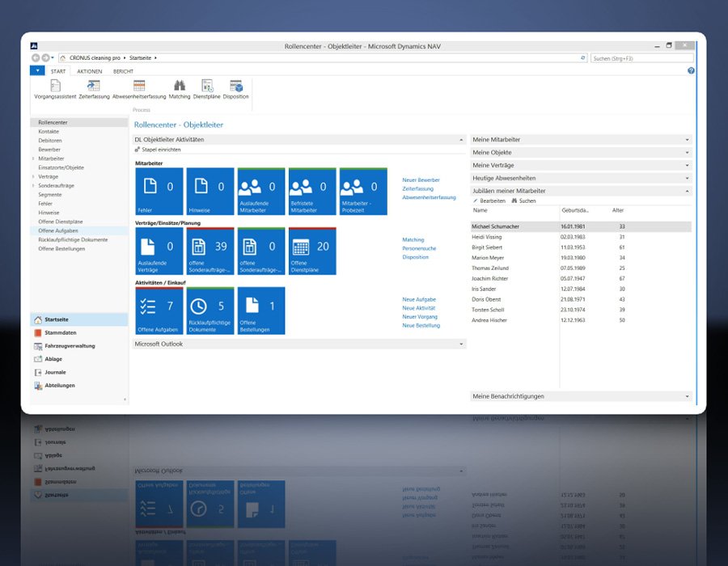Screen dimensions: 728x566
Task: Collapse the Jubiläen meiner Mitarbeiter panel
Action: (687, 191)
